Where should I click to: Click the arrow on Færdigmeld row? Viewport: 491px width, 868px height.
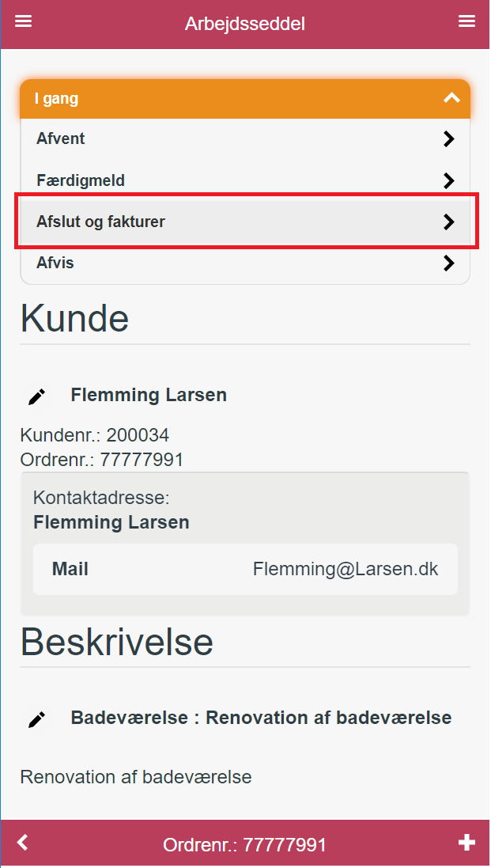tap(449, 180)
